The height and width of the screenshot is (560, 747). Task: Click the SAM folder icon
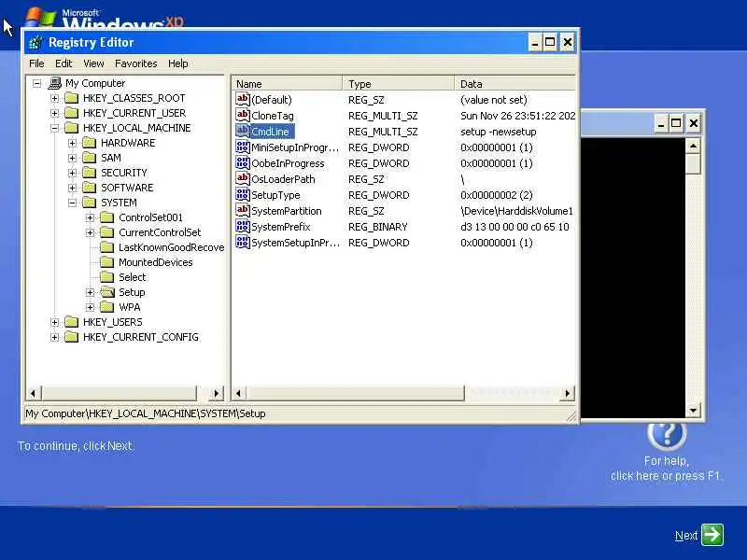(89, 158)
